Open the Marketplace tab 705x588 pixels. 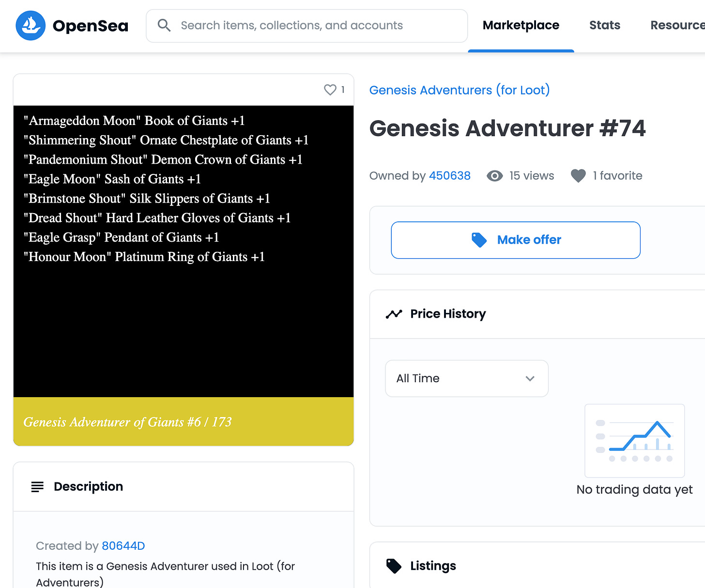521,26
